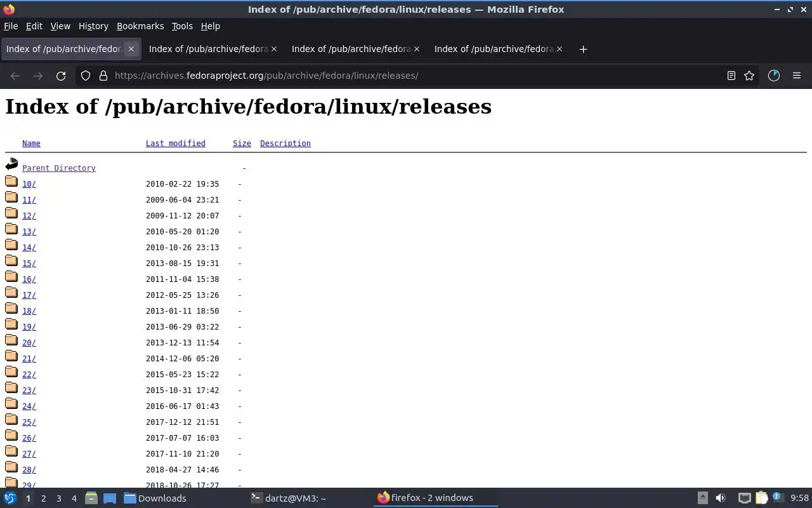The height and width of the screenshot is (508, 812).
Task: Click the folder icon next to 28/
Action: [x=11, y=467]
